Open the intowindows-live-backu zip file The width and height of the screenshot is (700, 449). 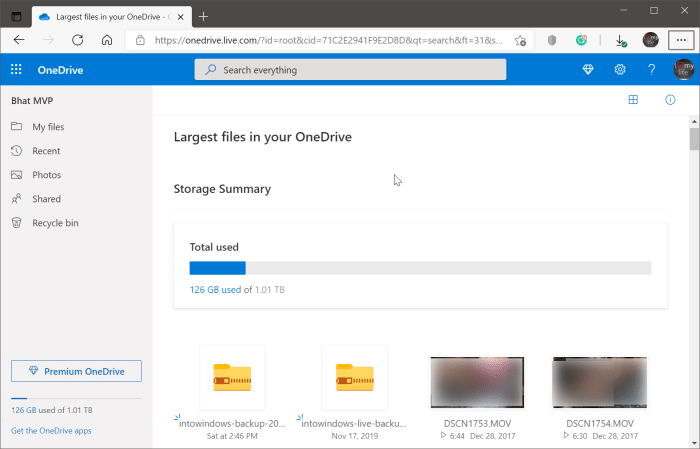coord(355,378)
